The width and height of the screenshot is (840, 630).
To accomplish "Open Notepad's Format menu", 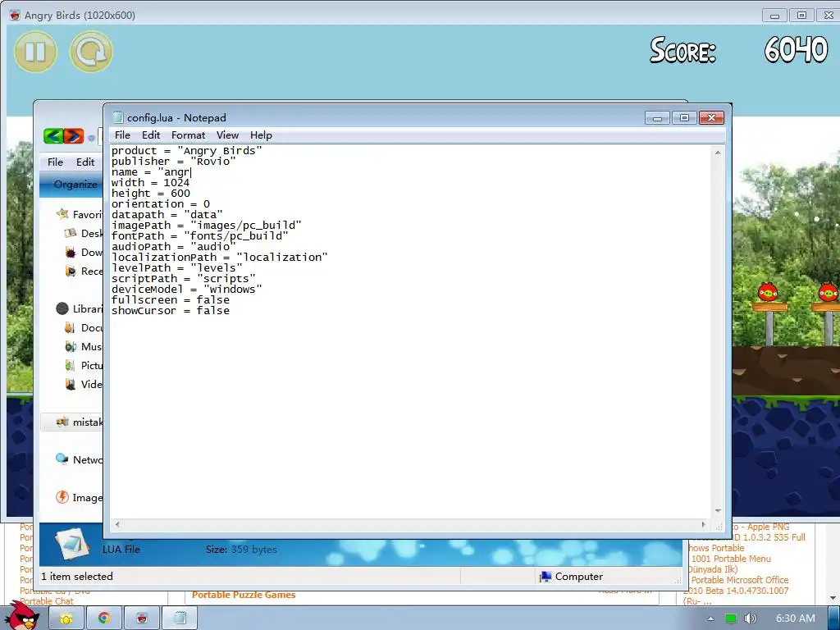I will click(188, 135).
